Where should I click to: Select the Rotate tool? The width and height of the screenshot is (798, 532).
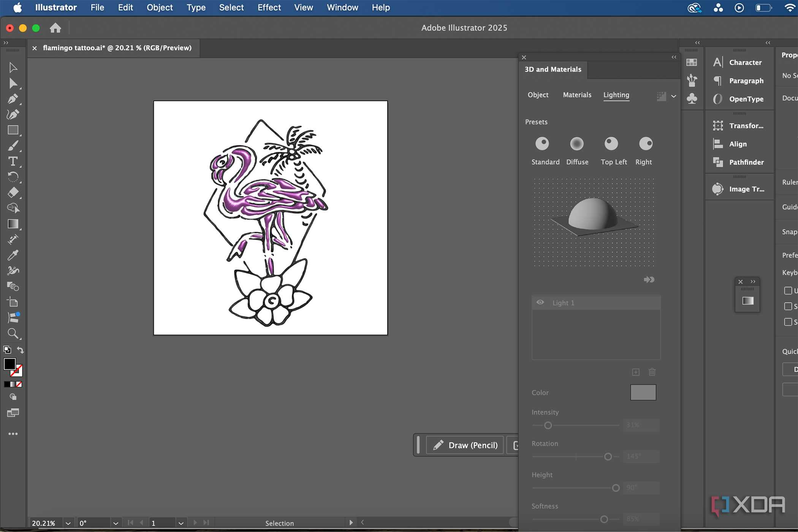13,177
